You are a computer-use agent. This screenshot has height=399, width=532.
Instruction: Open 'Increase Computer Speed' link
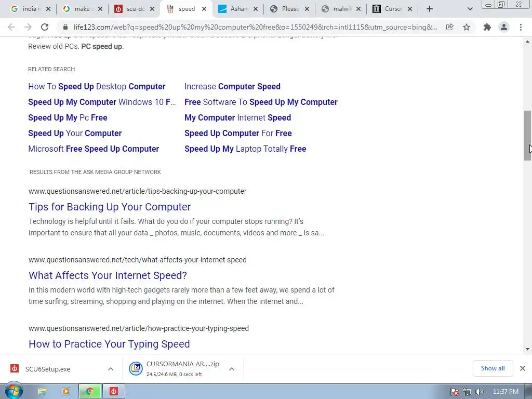(x=232, y=87)
